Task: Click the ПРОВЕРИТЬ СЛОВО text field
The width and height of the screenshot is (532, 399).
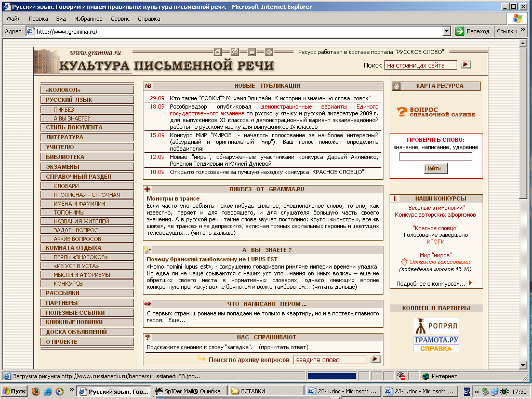Action: pyautogui.click(x=436, y=156)
